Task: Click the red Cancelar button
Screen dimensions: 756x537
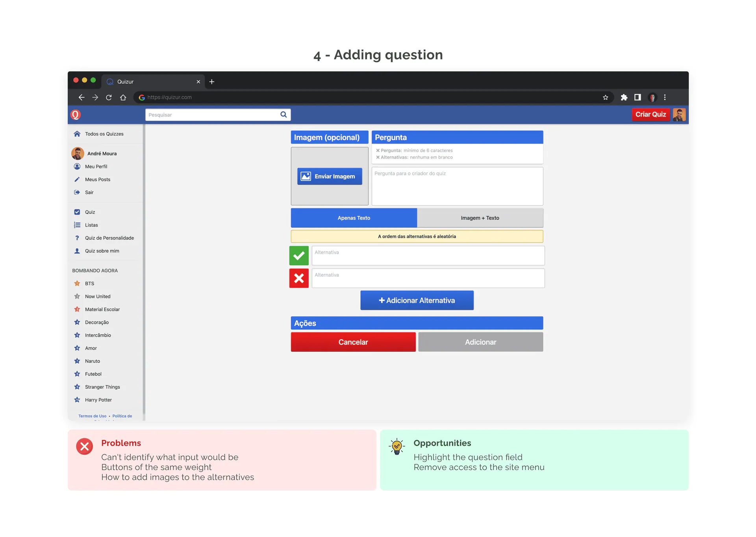Action: click(353, 342)
